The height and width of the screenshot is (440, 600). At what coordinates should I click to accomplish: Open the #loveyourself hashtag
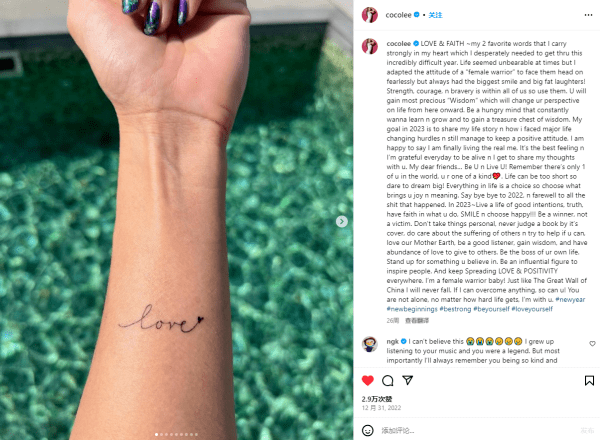coord(532,309)
